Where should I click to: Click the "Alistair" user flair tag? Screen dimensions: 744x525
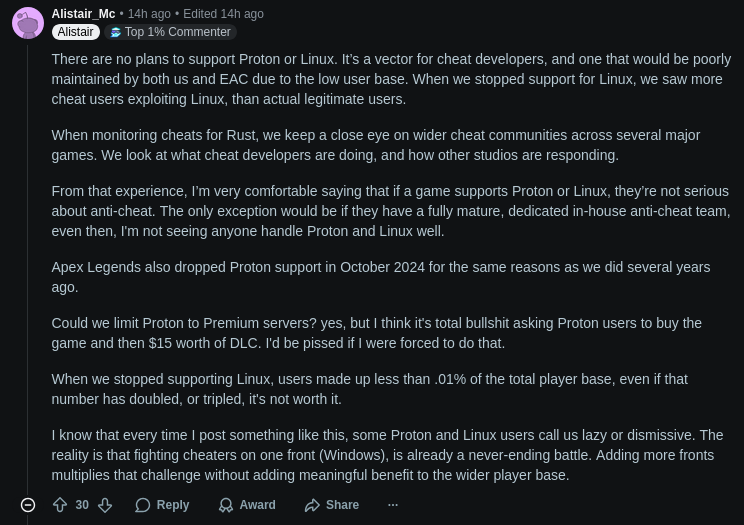pos(75,32)
